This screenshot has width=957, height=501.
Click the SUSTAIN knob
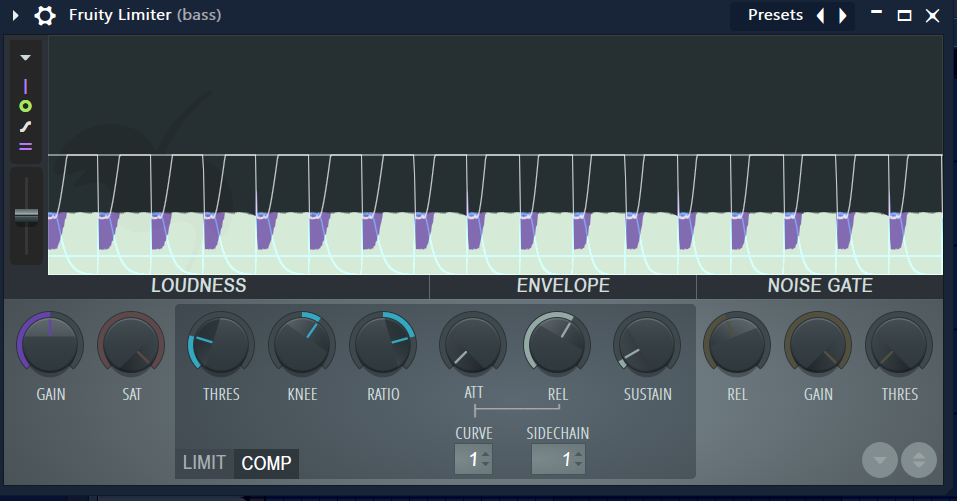click(647, 344)
